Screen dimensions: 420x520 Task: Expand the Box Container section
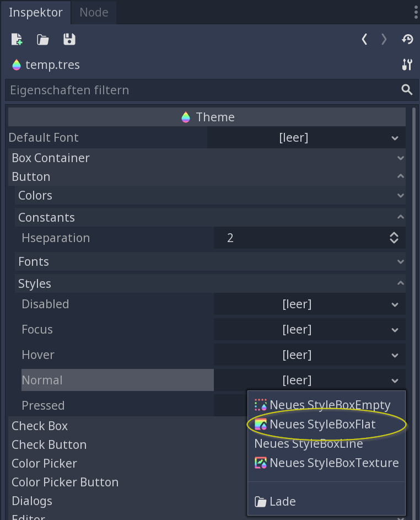[207, 158]
